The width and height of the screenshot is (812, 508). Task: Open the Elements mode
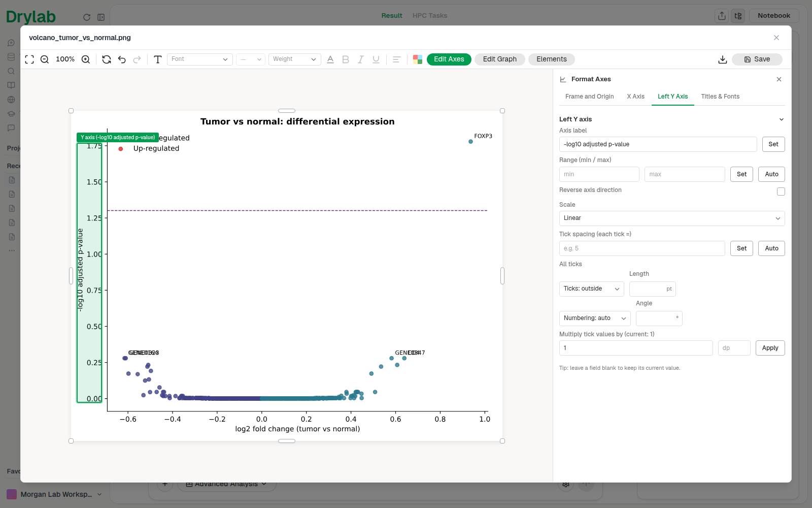click(552, 59)
